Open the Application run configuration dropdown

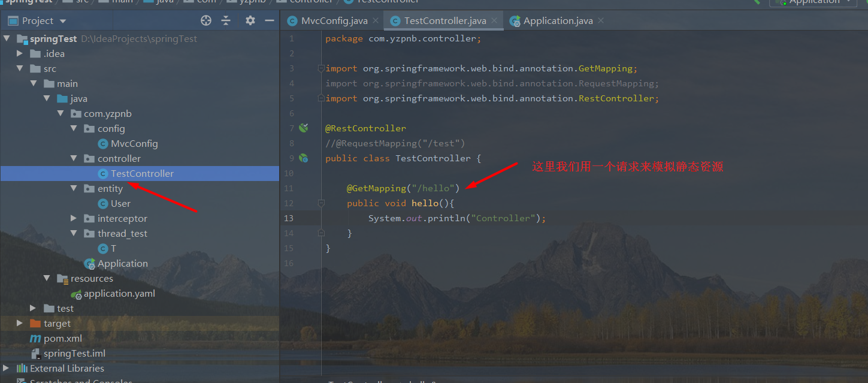tap(813, 2)
